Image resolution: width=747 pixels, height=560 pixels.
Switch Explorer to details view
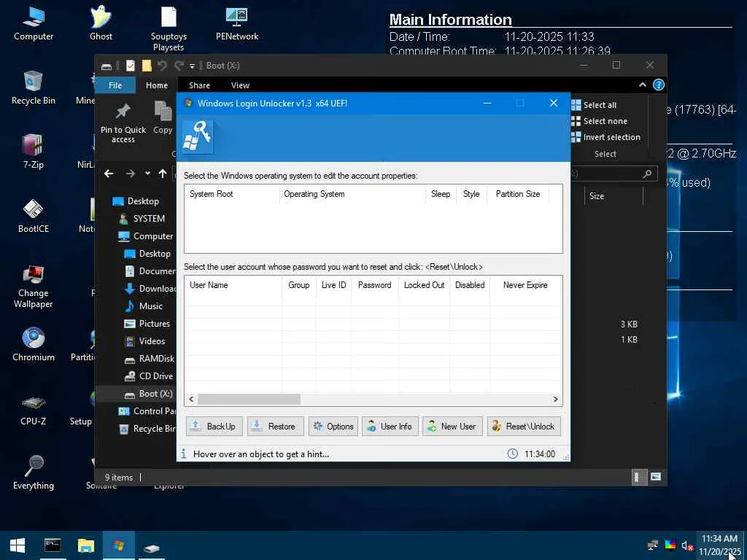click(x=638, y=477)
